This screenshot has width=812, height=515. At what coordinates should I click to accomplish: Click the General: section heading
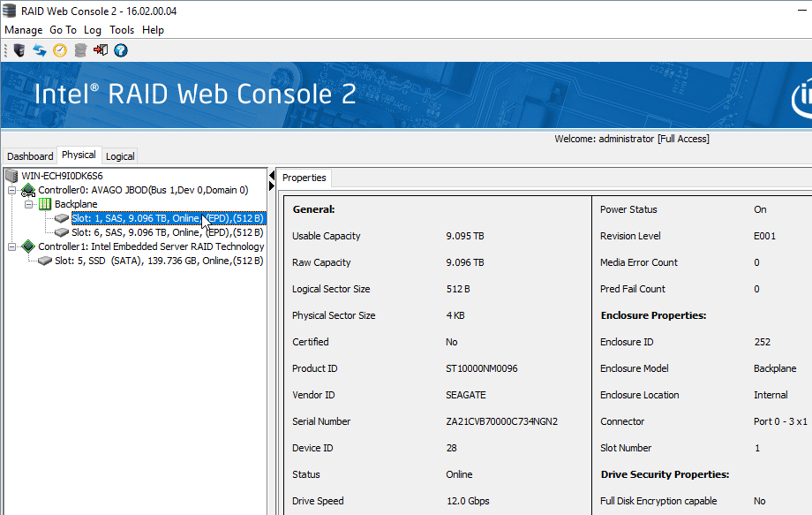click(314, 209)
